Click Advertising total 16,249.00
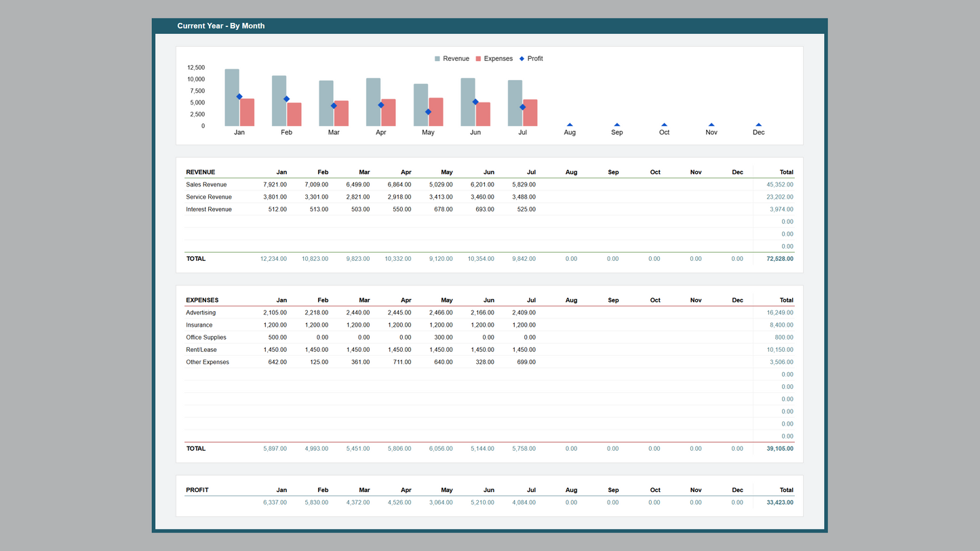The height and width of the screenshot is (551, 980). (x=780, y=312)
